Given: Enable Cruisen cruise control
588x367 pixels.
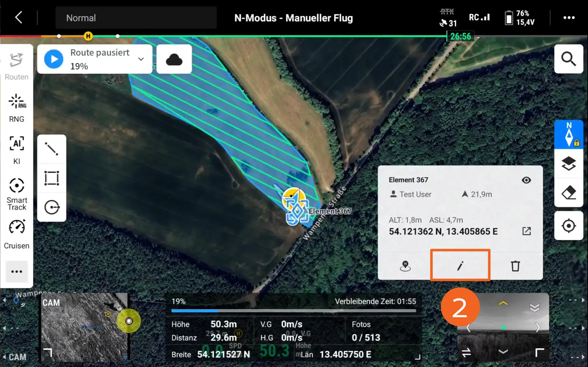Looking at the screenshot, I should 16,234.
